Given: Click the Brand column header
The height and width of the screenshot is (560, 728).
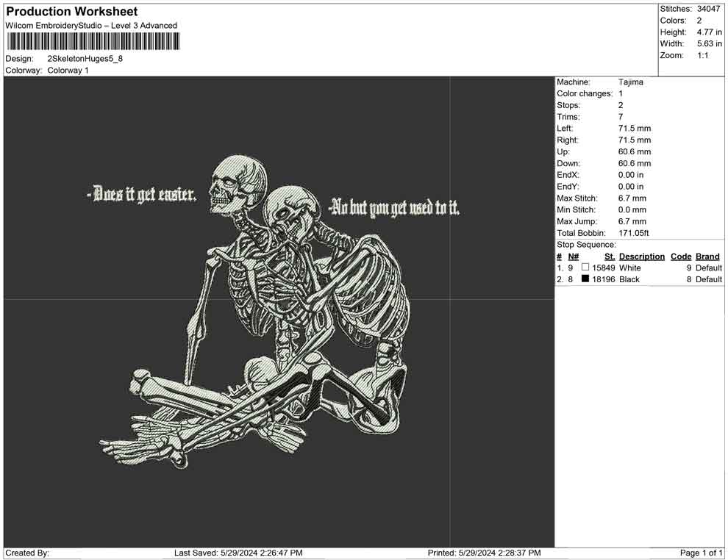Looking at the screenshot, I should click(707, 256).
